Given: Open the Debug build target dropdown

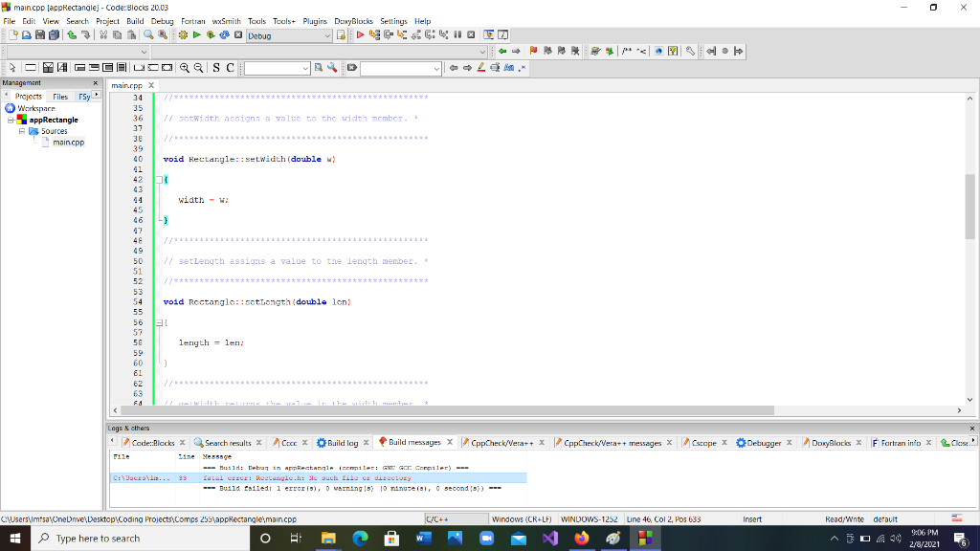Looking at the screenshot, I should (x=325, y=34).
